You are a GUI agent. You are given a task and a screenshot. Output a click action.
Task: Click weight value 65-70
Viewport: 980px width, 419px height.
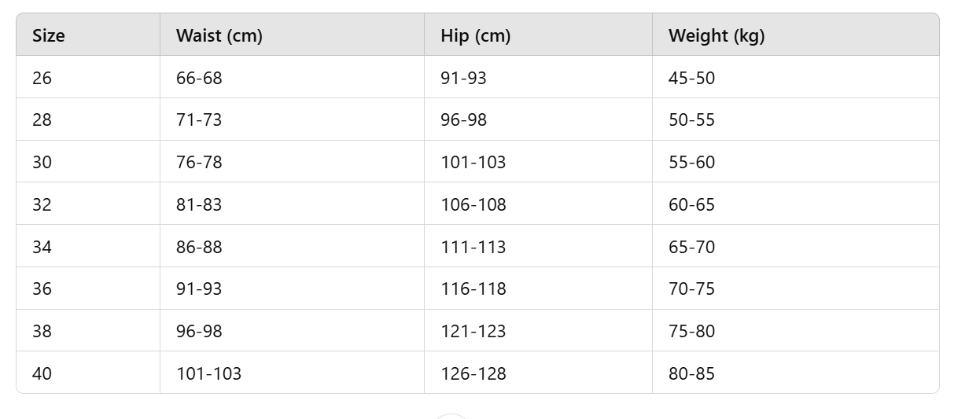[x=691, y=247]
